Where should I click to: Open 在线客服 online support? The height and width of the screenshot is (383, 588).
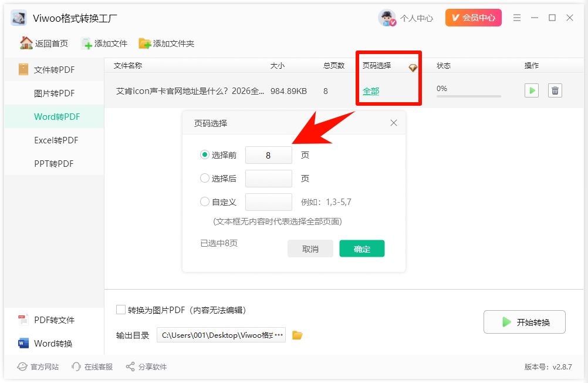click(x=92, y=367)
